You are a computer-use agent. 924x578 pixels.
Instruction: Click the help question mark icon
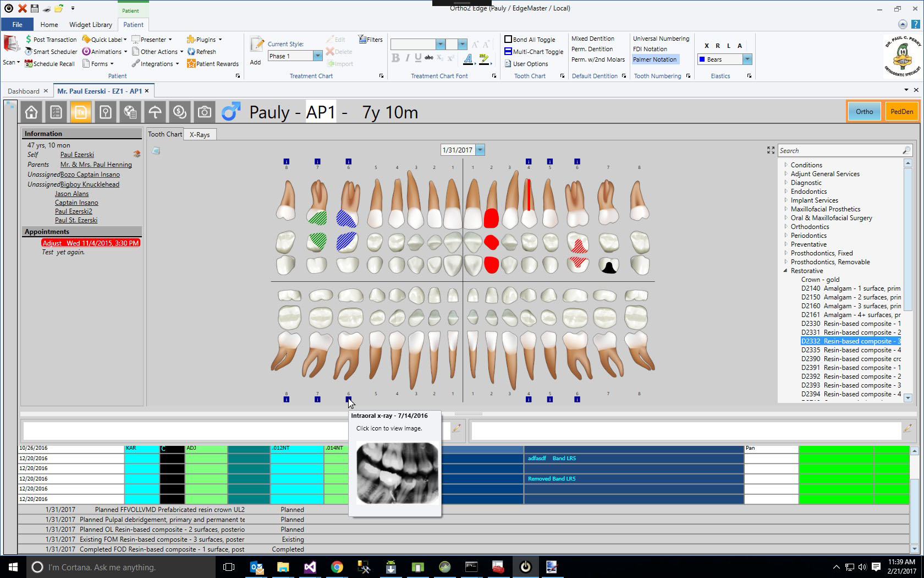tap(916, 24)
